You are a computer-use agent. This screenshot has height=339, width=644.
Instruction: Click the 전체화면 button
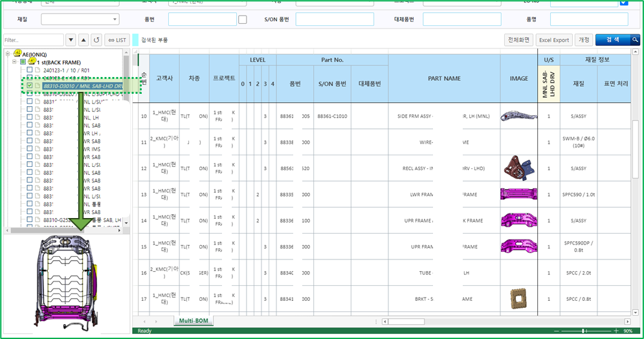[518, 40]
